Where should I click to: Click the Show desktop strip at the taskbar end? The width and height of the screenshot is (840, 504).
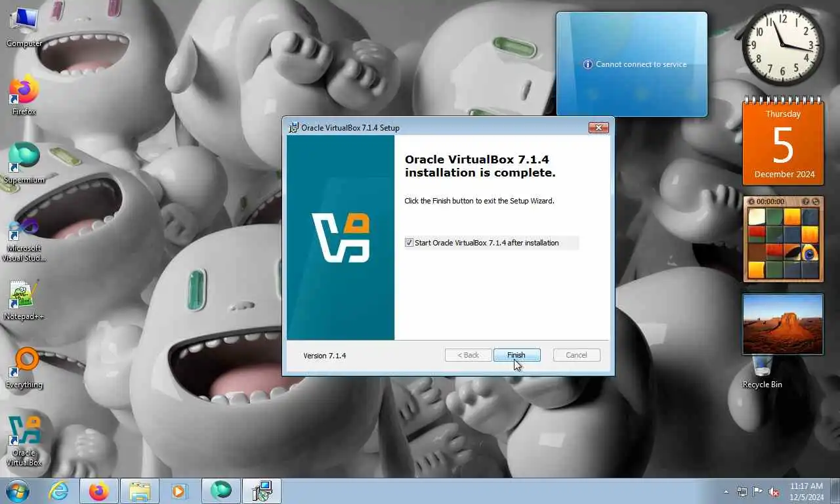835,492
